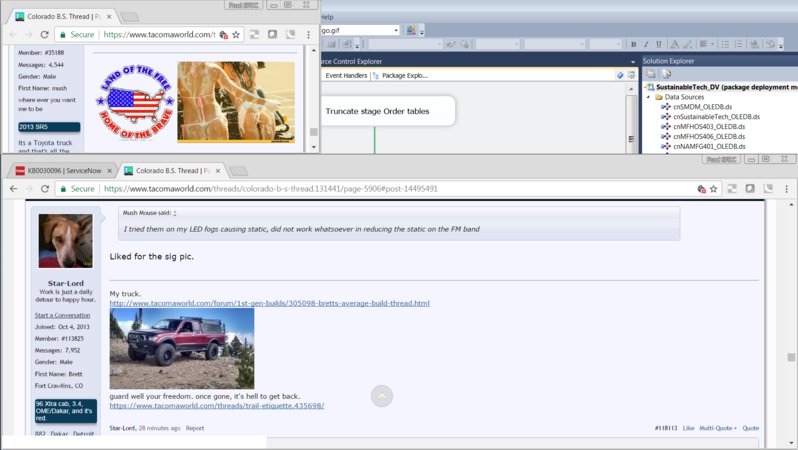This screenshot has height=450, width=798.
Task: Click the red truck signature image
Action: click(182, 349)
